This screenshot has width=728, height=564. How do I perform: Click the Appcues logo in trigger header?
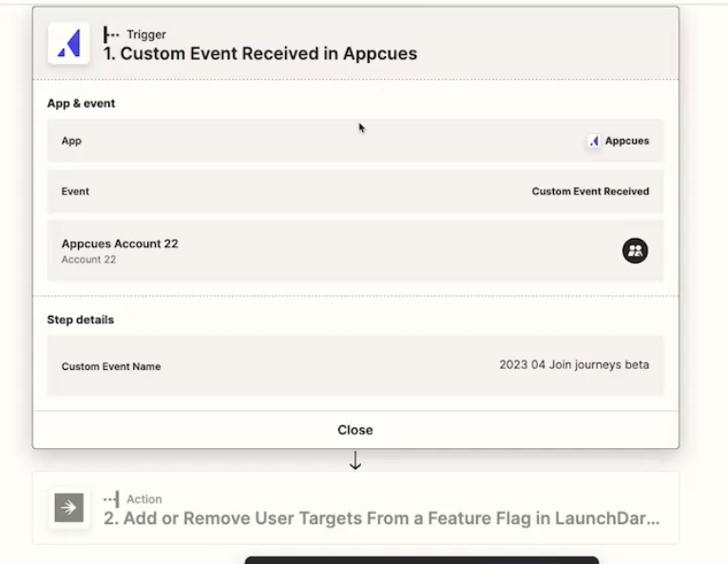tap(68, 44)
